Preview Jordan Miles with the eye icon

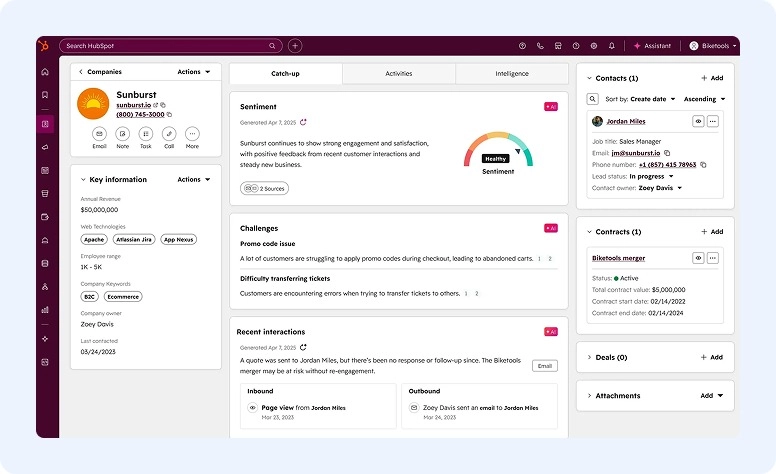tap(698, 121)
